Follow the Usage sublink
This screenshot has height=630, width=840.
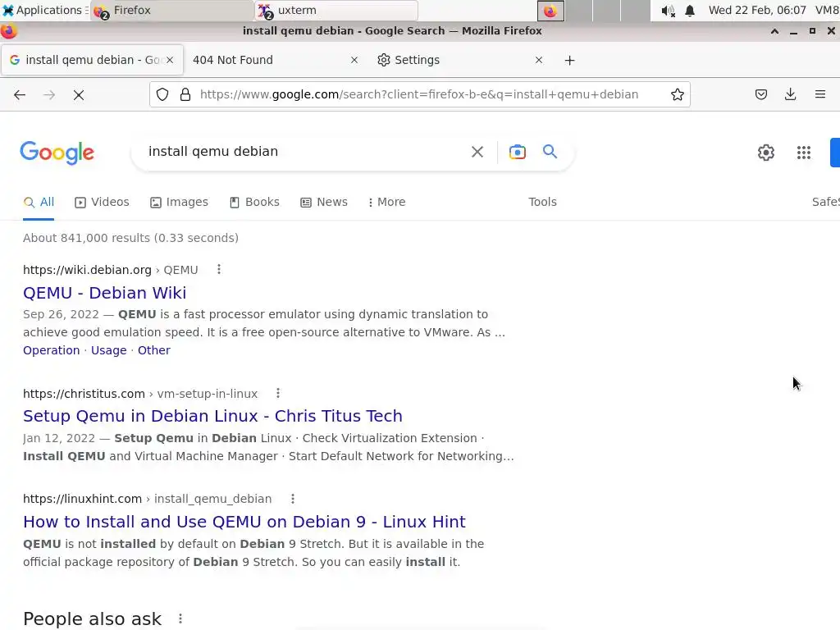[109, 350]
